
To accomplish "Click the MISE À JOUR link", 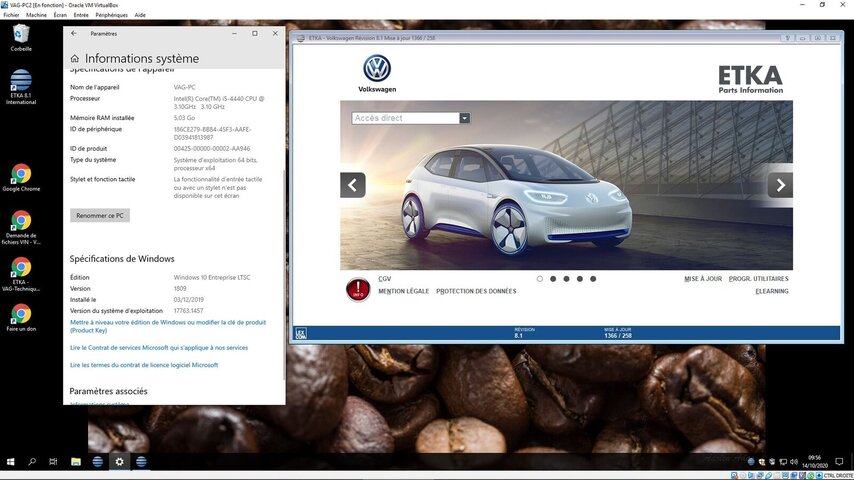I will 703,278.
